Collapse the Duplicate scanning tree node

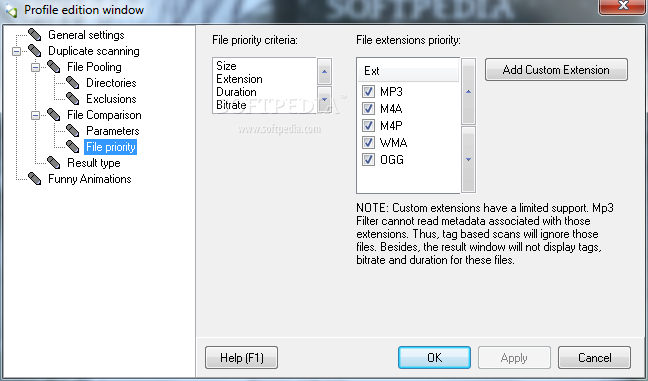[x=17, y=51]
